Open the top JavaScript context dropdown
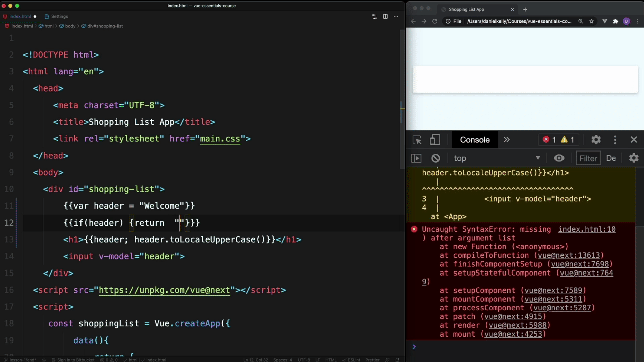 (497, 158)
